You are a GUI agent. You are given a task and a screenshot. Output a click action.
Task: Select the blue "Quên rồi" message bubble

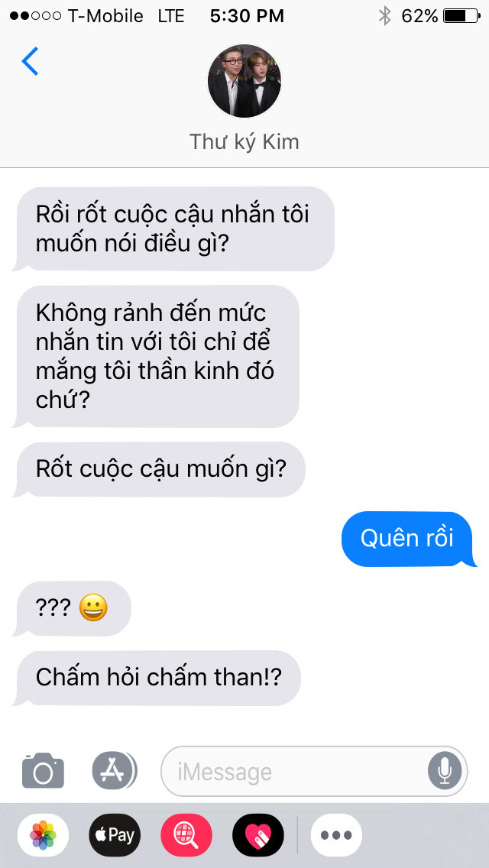pos(409,539)
